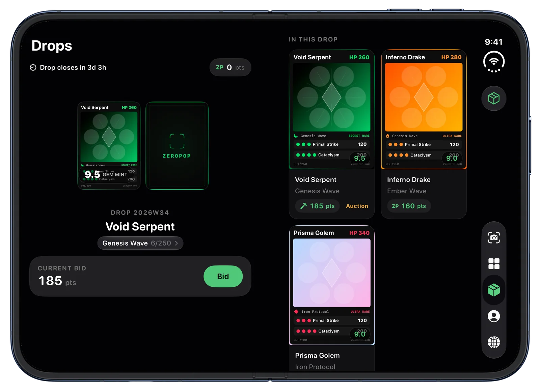Tap the clock icon beside Drop closes

pos(33,67)
